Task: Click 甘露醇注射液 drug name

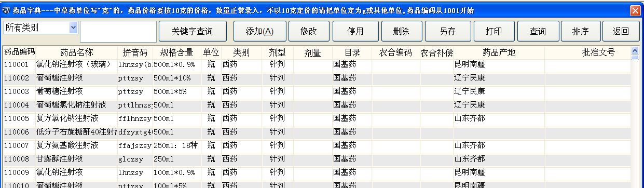Action: [x=60, y=159]
